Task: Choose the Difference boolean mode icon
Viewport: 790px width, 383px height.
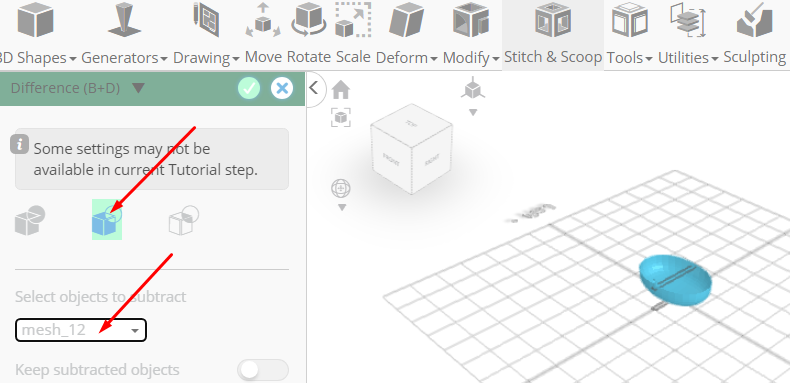Action: coord(107,219)
